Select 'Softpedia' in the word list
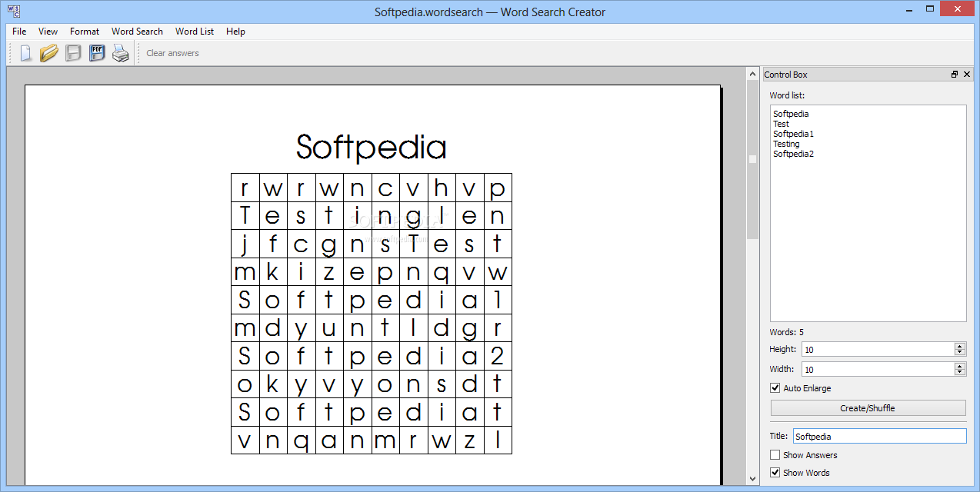The height and width of the screenshot is (492, 980). click(791, 114)
